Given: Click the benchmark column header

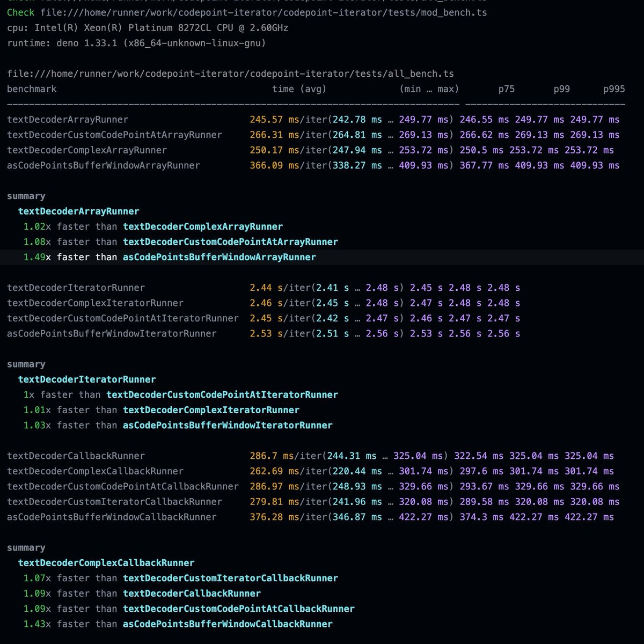Looking at the screenshot, I should tap(31, 89).
